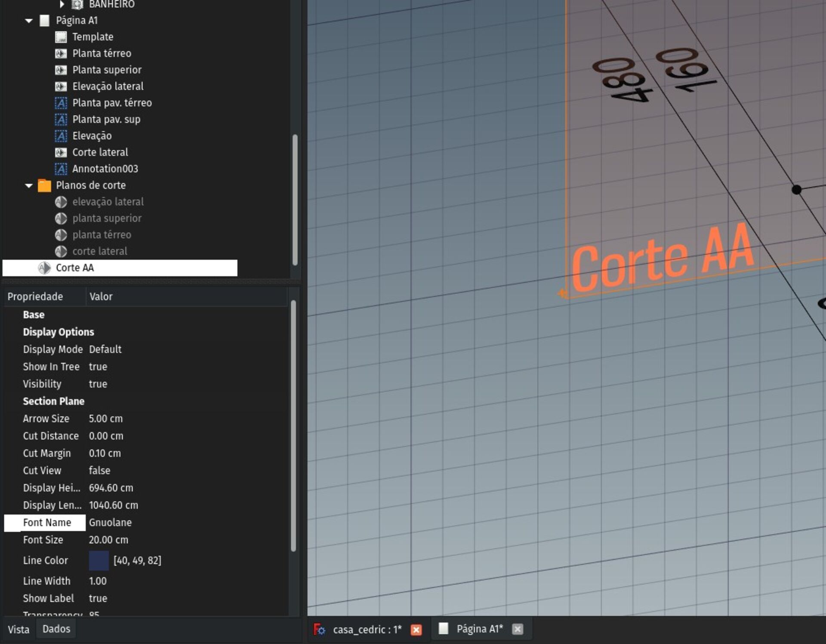826x644 pixels.
Task: Collapse the Página A1 tree node
Action: pyautogui.click(x=29, y=21)
